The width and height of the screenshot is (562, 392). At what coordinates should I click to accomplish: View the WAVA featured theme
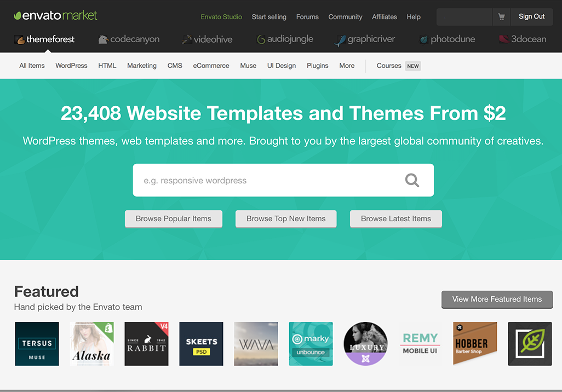(256, 344)
